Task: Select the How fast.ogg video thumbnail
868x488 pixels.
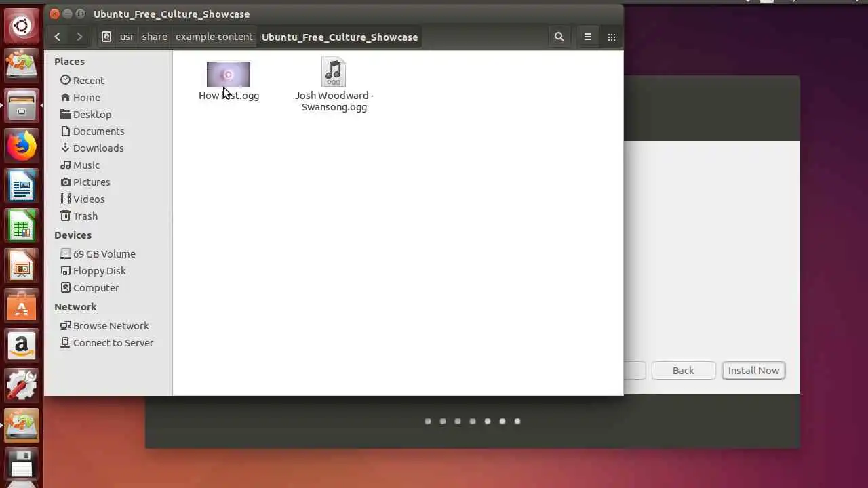Action: point(229,75)
